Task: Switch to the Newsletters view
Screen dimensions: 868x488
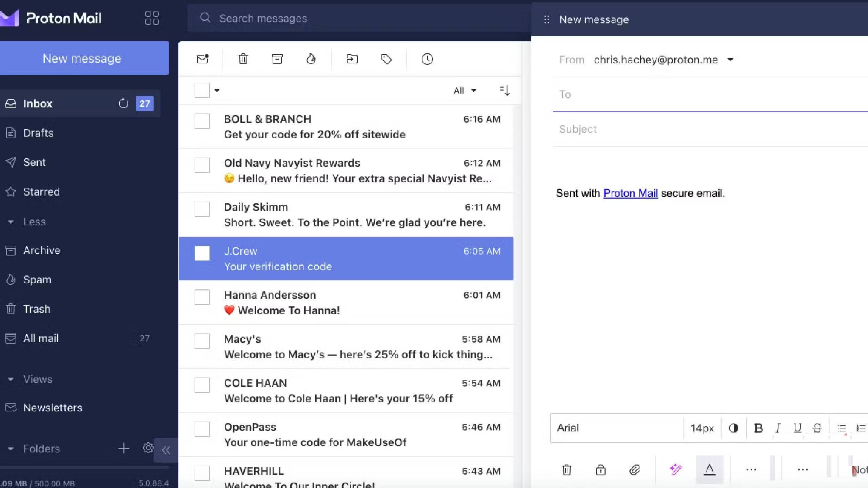Action: (x=53, y=407)
